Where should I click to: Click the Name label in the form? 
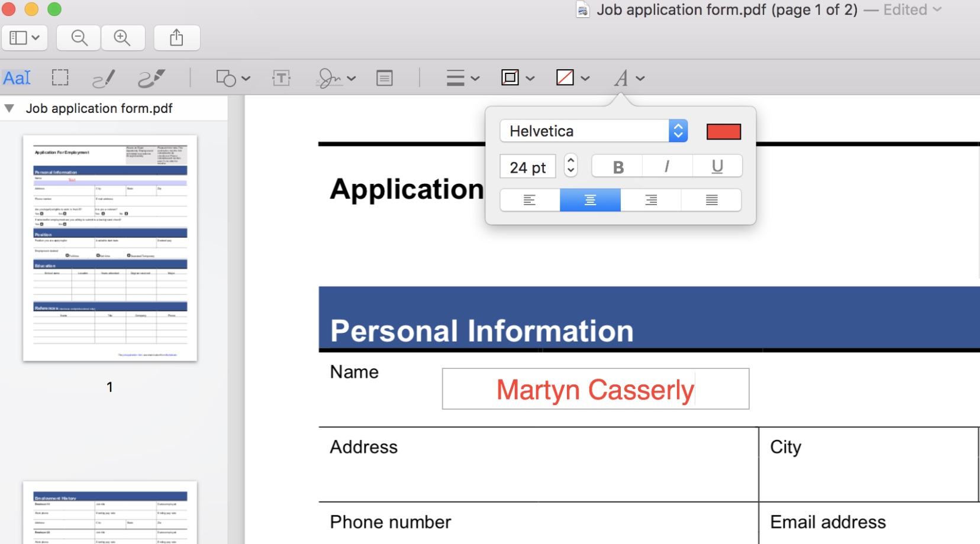354,372
